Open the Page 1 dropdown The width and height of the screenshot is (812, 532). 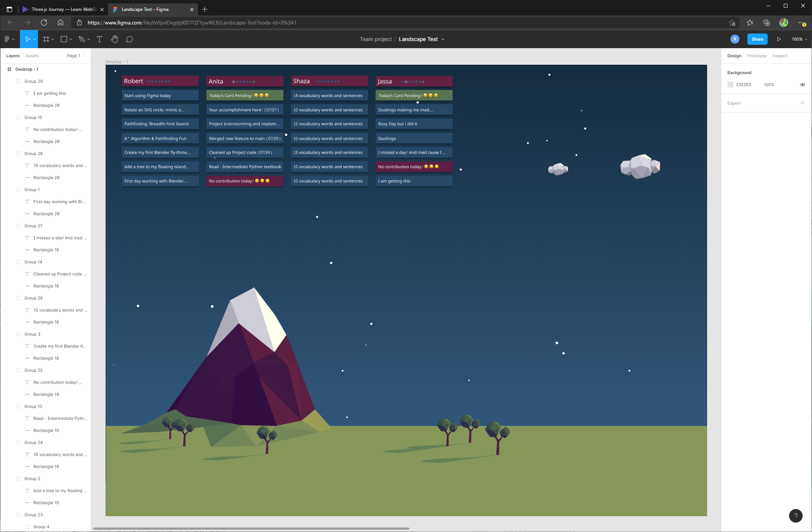click(x=76, y=56)
